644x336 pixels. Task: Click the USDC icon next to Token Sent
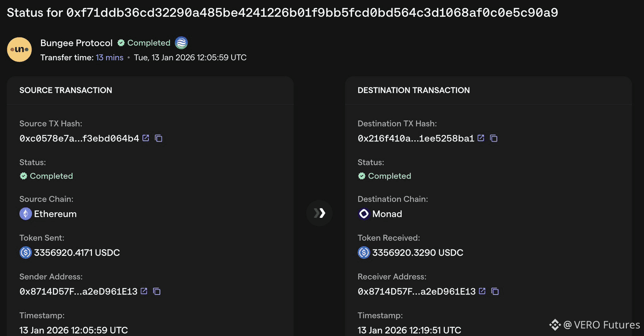pos(25,252)
